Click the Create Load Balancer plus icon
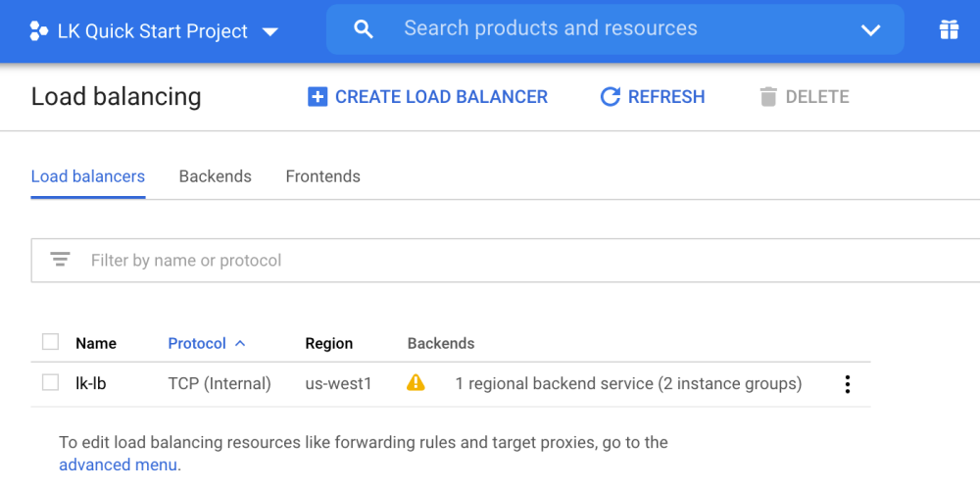This screenshot has width=980, height=490. pos(318,97)
